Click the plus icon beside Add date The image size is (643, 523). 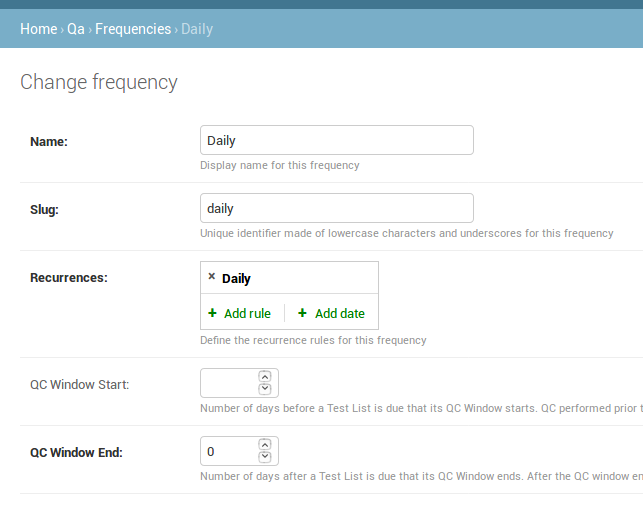click(x=302, y=313)
